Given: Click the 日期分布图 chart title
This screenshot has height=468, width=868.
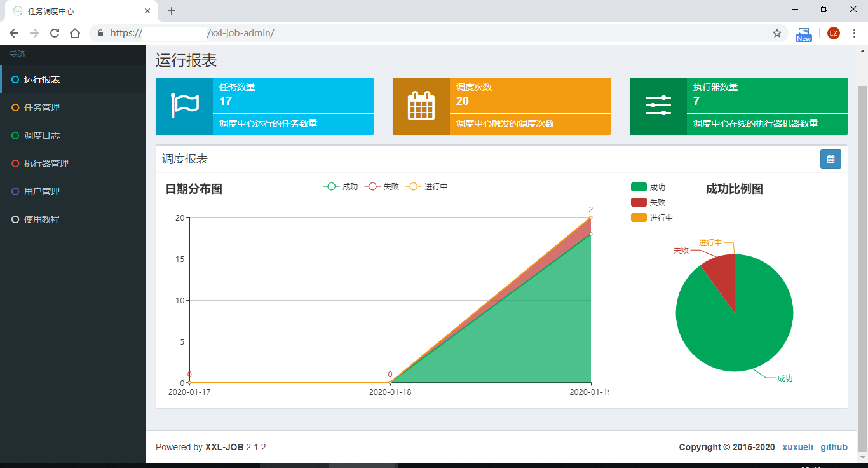Looking at the screenshot, I should click(x=194, y=189).
